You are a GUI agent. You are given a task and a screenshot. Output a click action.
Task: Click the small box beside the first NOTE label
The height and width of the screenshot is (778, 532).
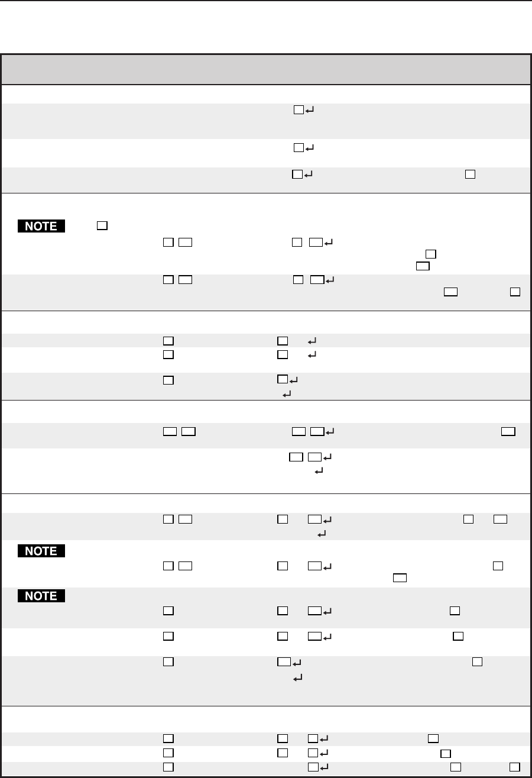pos(102,227)
